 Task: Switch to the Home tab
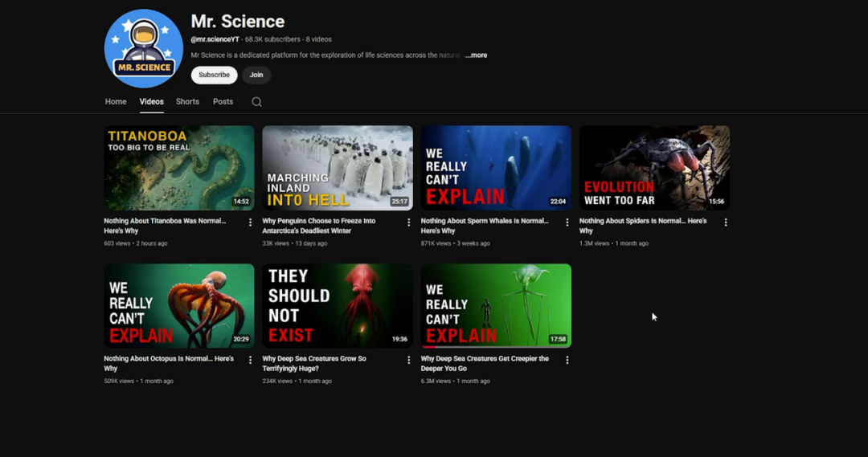116,102
